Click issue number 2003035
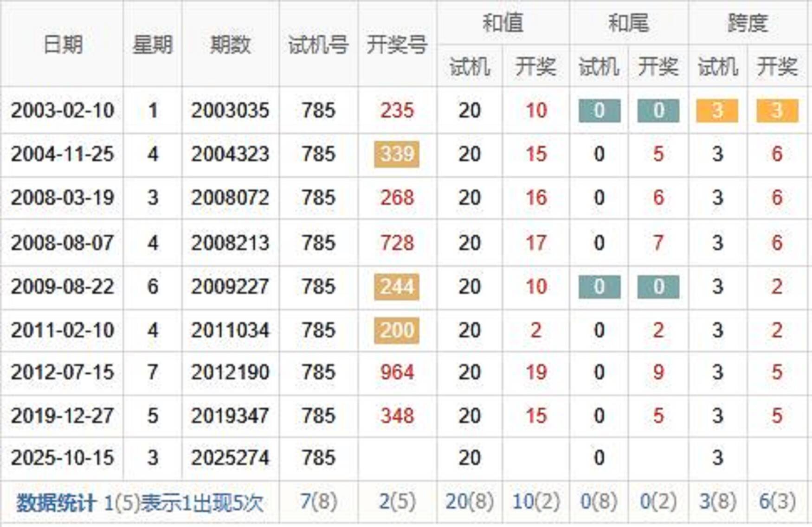The width and height of the screenshot is (812, 527). (230, 111)
